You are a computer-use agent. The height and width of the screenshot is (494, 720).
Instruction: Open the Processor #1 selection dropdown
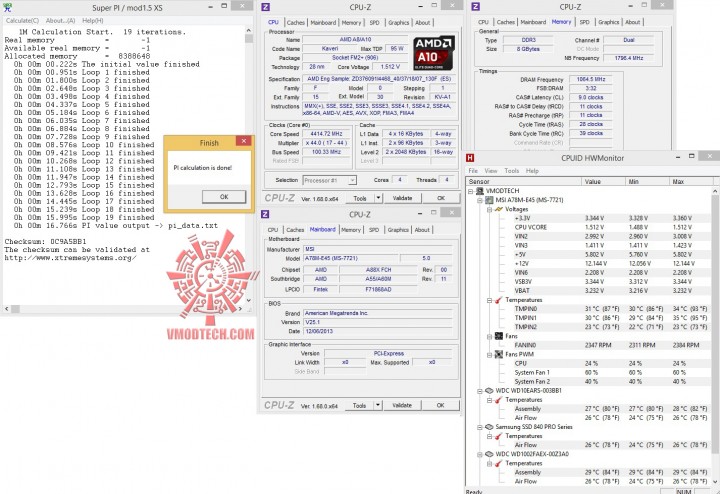point(352,180)
